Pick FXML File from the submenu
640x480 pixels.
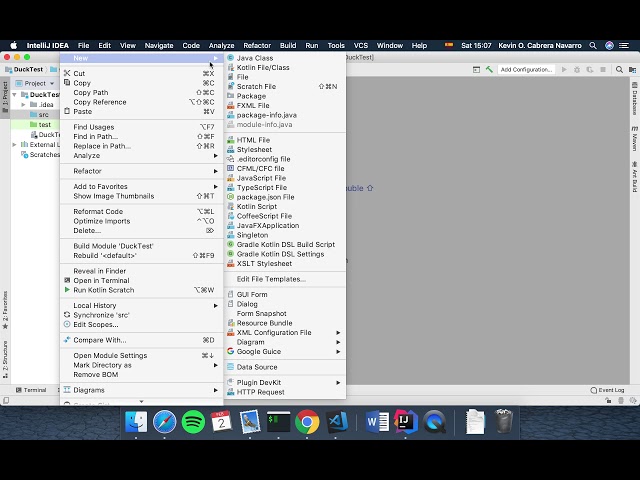pos(284,105)
